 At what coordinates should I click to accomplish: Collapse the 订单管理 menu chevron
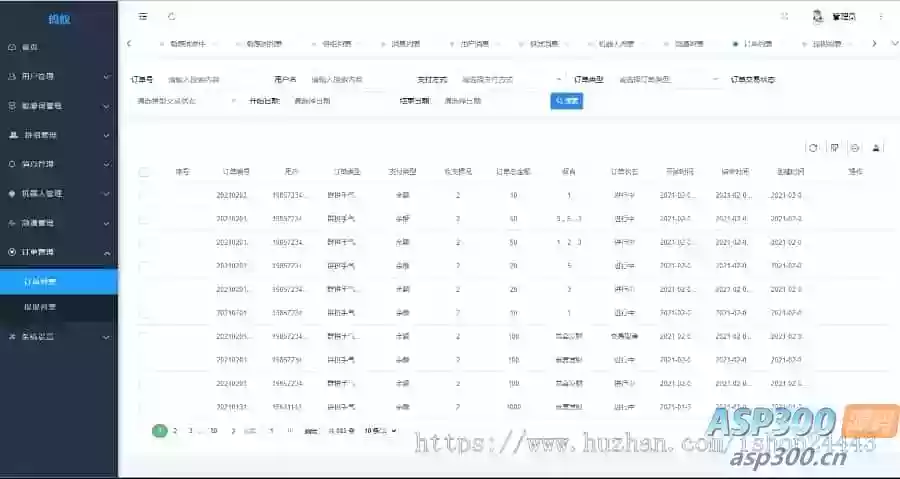(106, 252)
